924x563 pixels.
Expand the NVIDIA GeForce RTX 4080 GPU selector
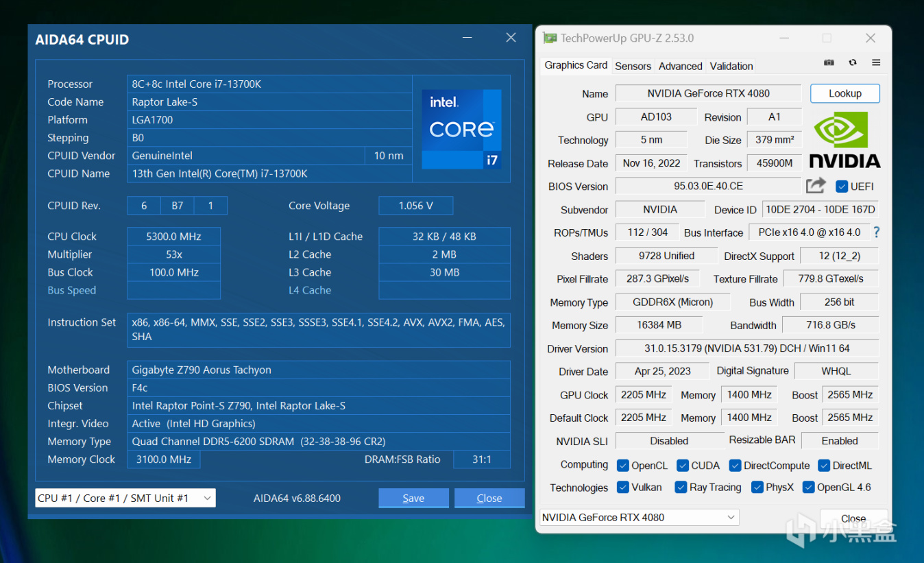coord(640,518)
